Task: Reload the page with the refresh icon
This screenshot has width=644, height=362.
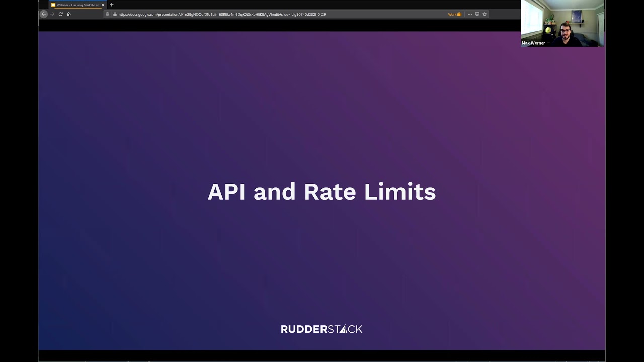Action: pyautogui.click(x=60, y=14)
